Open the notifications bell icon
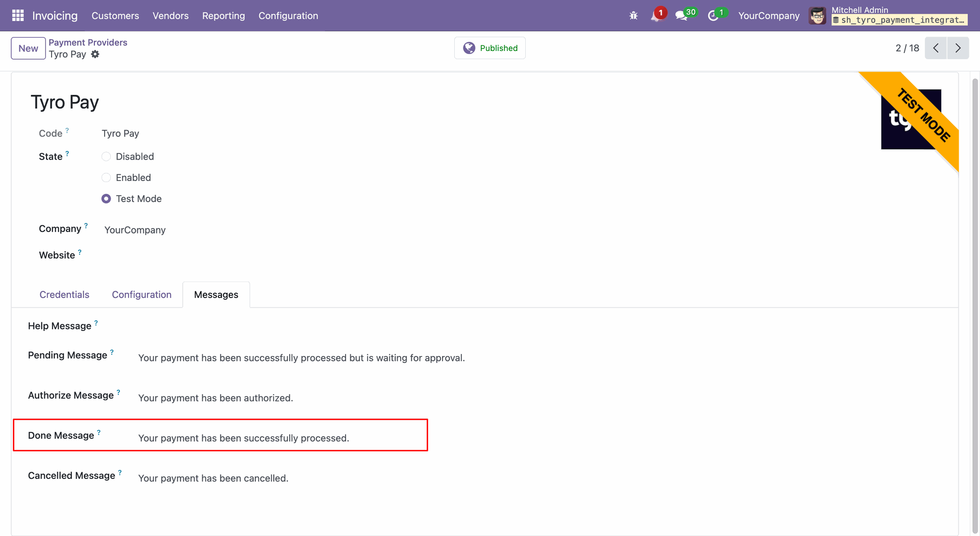 point(656,16)
